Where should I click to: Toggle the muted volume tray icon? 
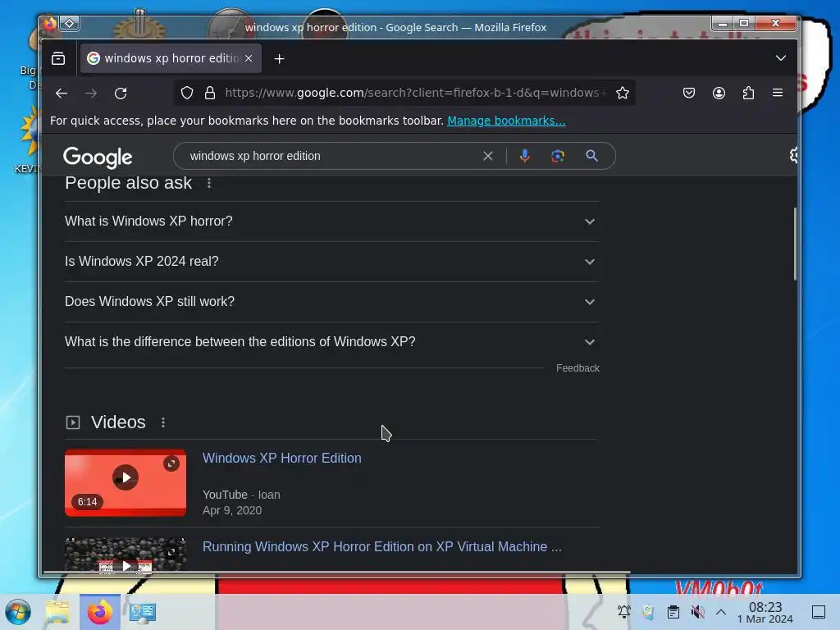pos(697,612)
